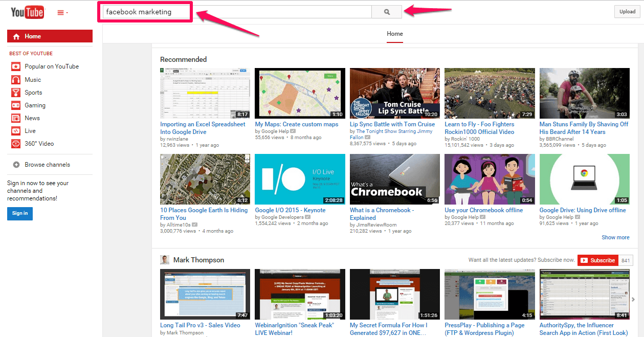Select the Home tab in content area

(394, 34)
